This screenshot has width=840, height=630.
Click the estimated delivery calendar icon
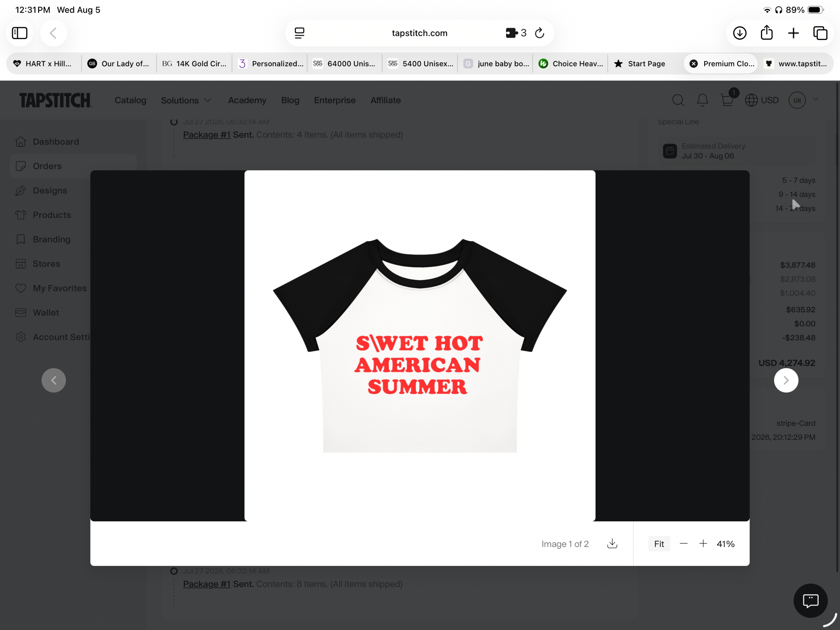669,151
